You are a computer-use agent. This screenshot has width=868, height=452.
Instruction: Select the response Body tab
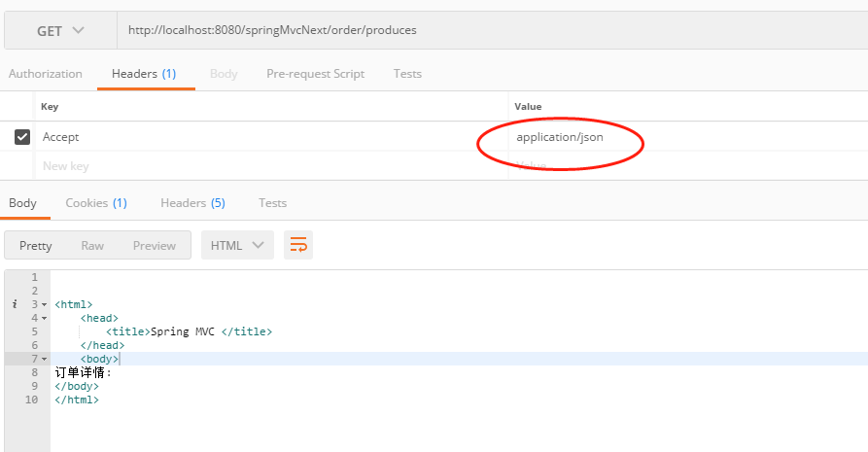click(22, 203)
